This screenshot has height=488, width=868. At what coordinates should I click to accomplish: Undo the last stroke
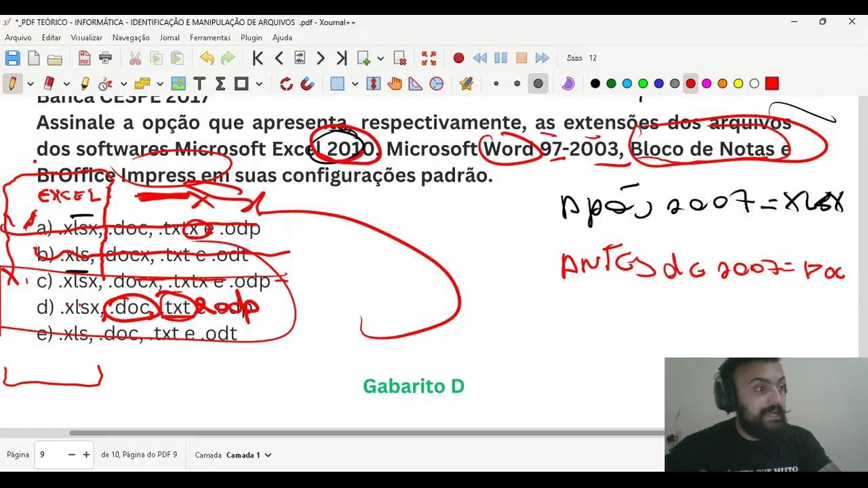tap(207, 58)
